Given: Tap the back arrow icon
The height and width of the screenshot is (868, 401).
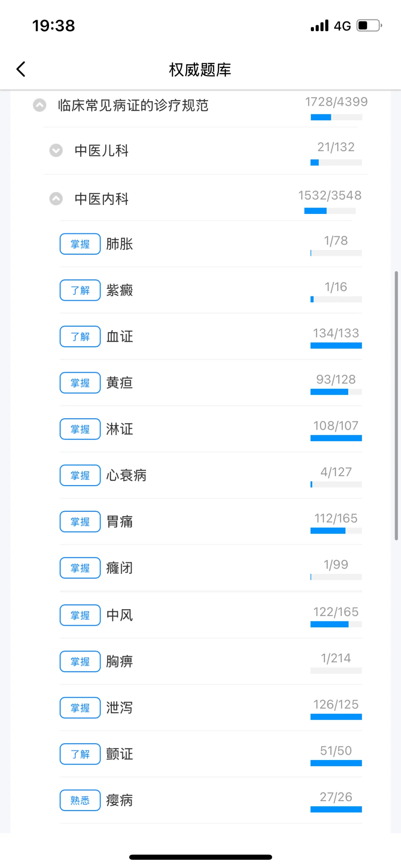Looking at the screenshot, I should click(21, 69).
